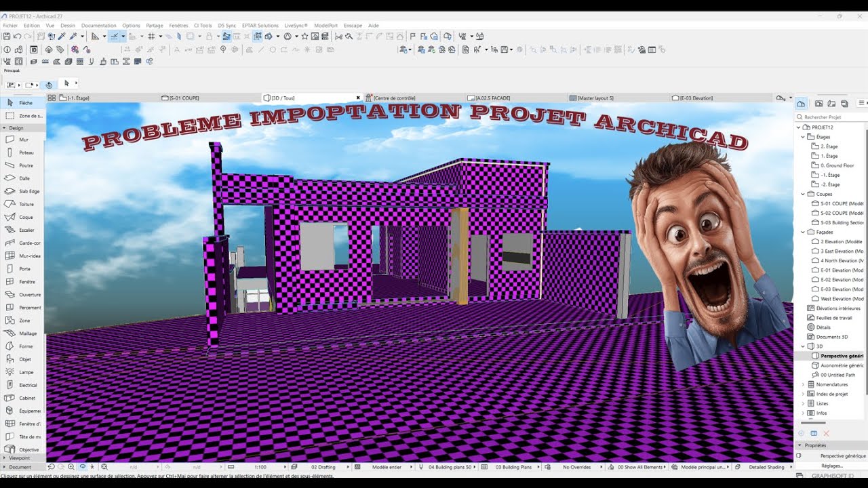Viewport: 868px width, 488px height.
Task: Select the Poutre beam tool
Action: coord(22,165)
